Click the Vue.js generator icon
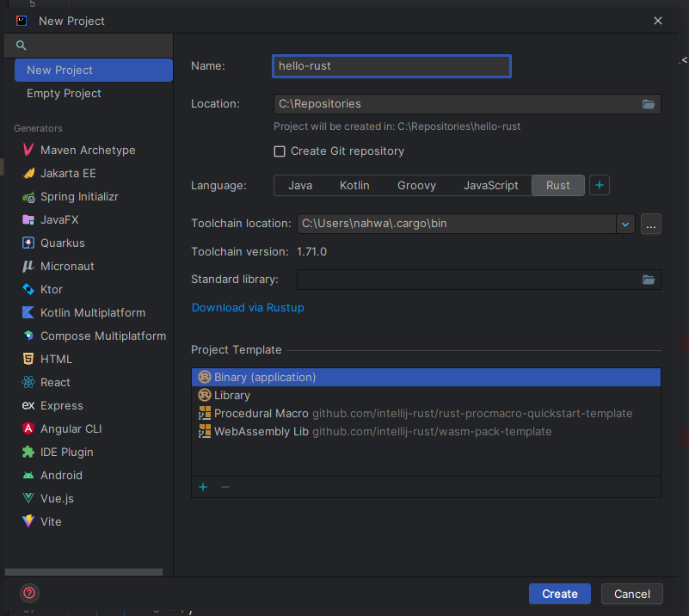 [x=28, y=498]
